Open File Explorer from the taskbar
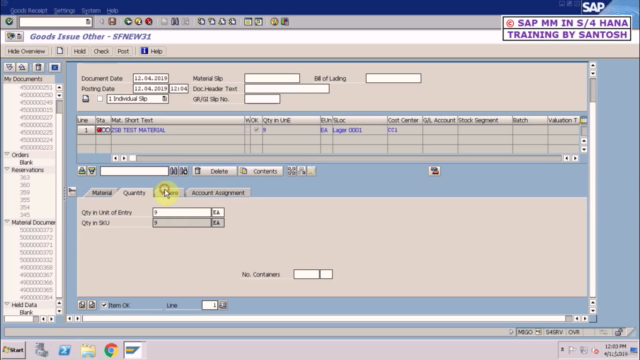Image resolution: width=640 pixels, height=360 pixels. pyautogui.click(x=88, y=350)
